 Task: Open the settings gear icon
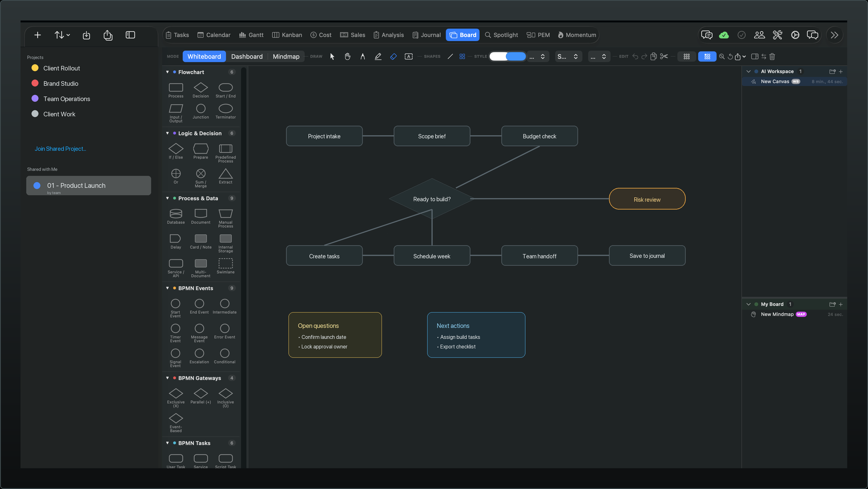click(x=795, y=35)
